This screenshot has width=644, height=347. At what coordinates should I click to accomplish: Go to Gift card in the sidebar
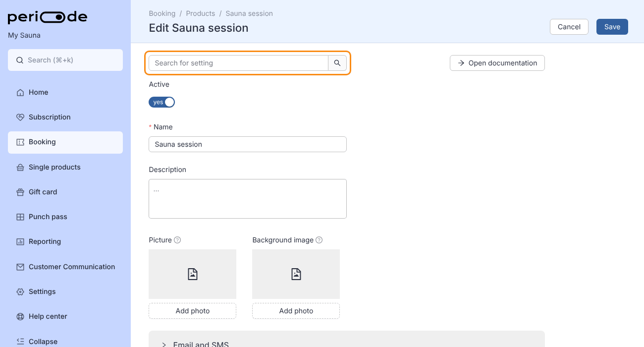pos(65,192)
